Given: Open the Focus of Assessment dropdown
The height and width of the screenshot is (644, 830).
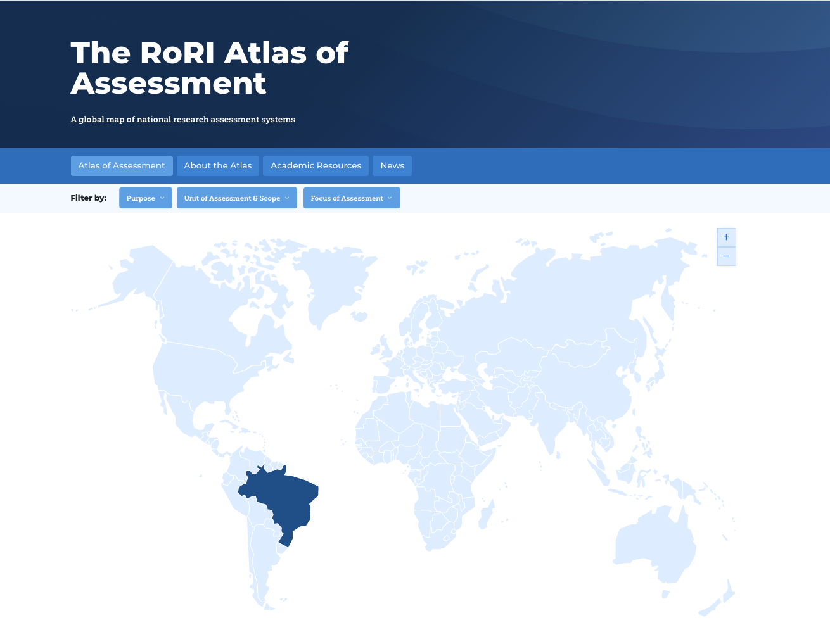Looking at the screenshot, I should (x=352, y=198).
